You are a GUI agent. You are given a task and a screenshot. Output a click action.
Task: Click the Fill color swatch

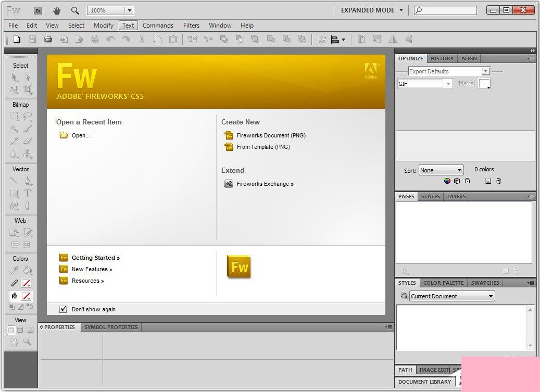point(26,296)
